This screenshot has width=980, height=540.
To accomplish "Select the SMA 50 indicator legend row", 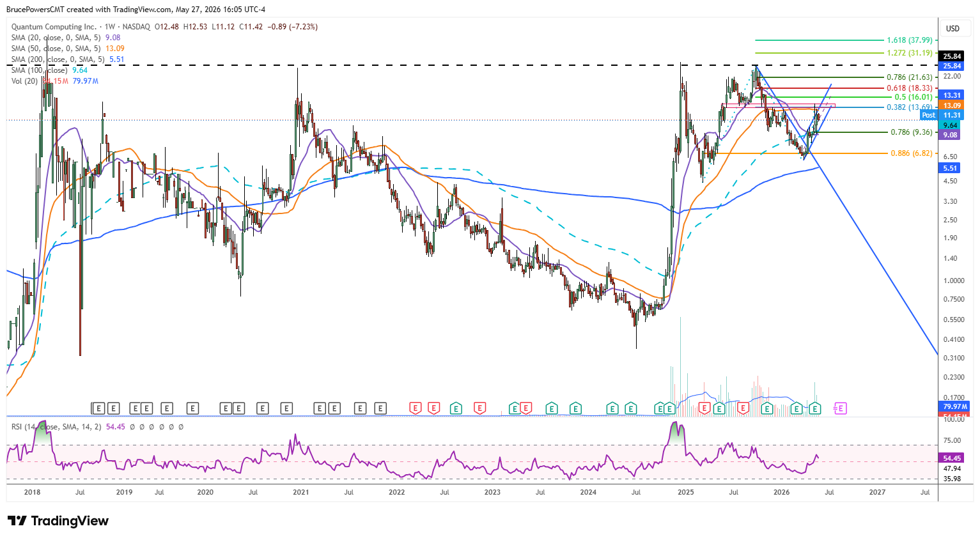I will [x=68, y=49].
